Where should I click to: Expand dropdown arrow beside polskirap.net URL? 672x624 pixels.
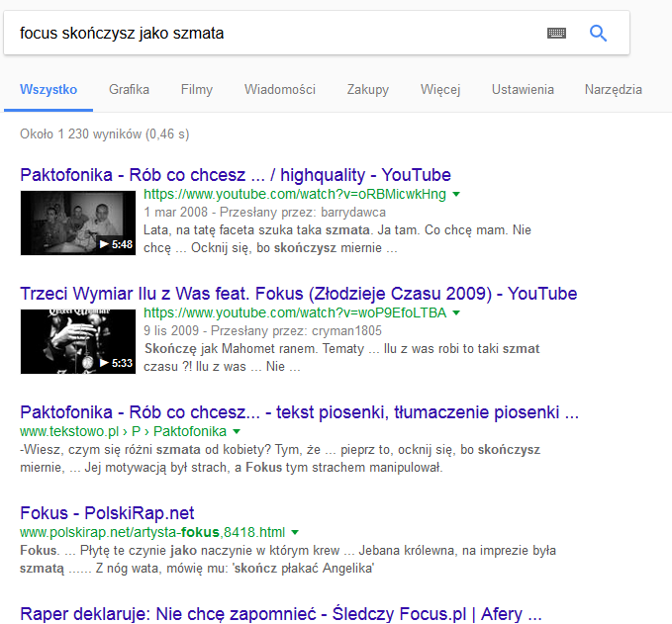(x=295, y=533)
